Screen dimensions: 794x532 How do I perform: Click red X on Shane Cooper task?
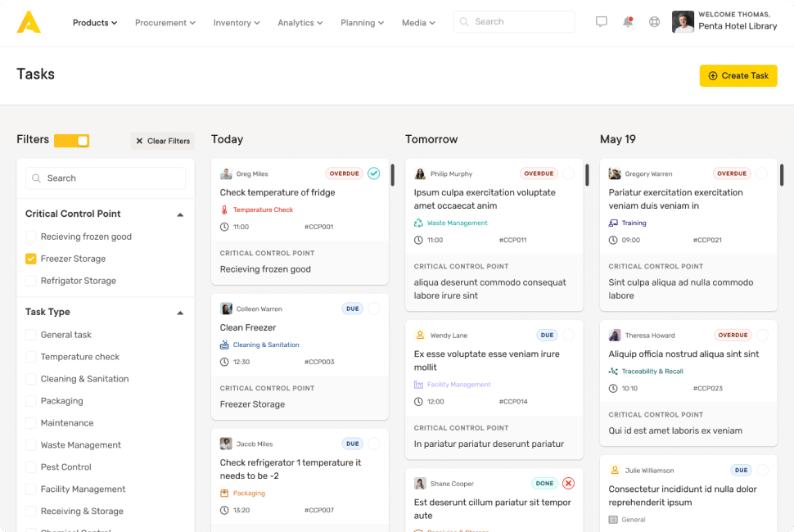click(x=568, y=483)
